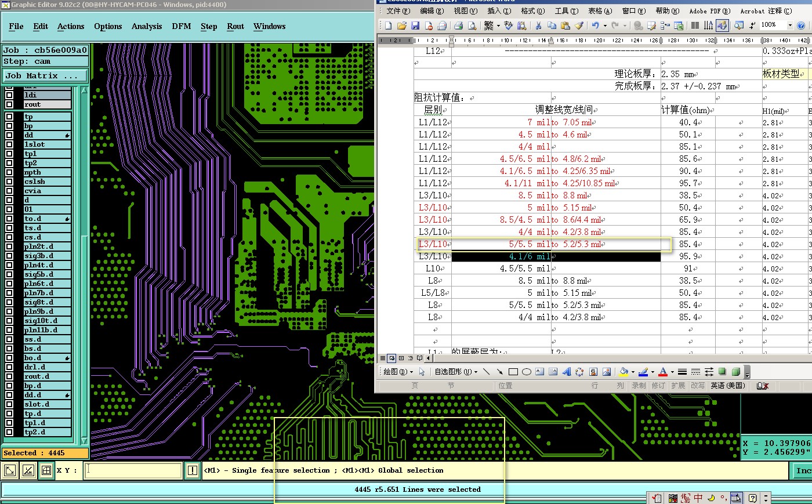Click the Line Color brush swatch
The width and height of the screenshot is (812, 504).
643,372
